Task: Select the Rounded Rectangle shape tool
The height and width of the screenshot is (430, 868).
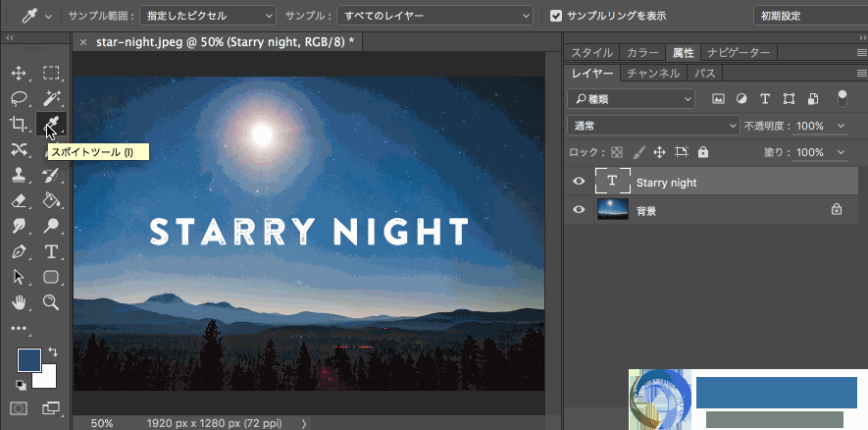Action: tap(51, 277)
